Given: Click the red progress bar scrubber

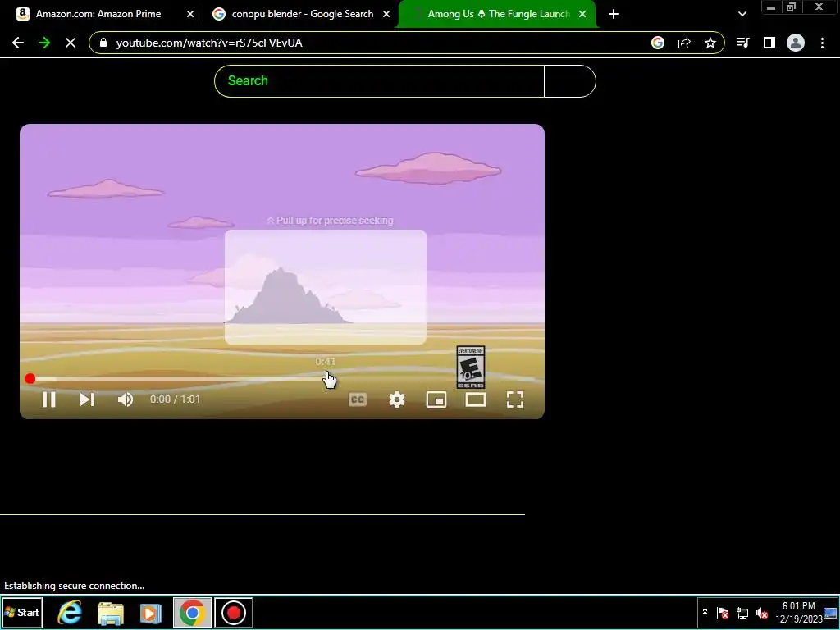Looking at the screenshot, I should point(30,379).
